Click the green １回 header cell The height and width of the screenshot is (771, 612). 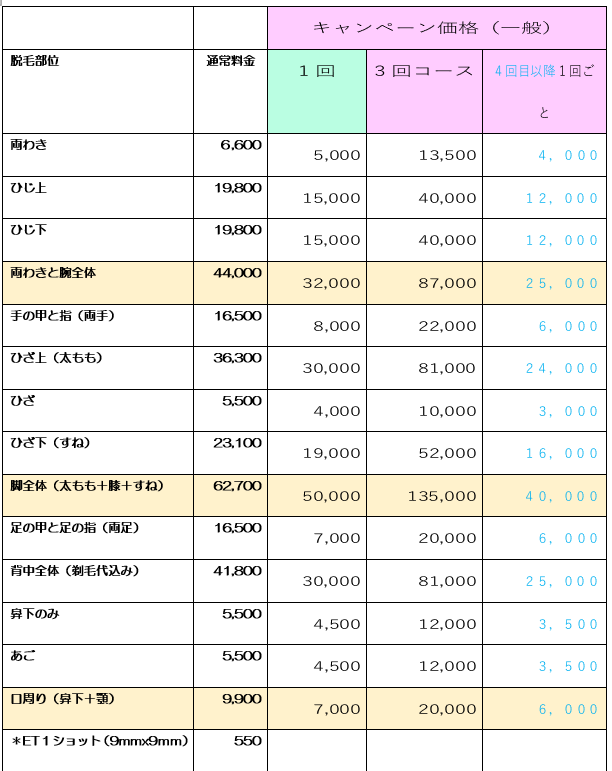pos(316,71)
